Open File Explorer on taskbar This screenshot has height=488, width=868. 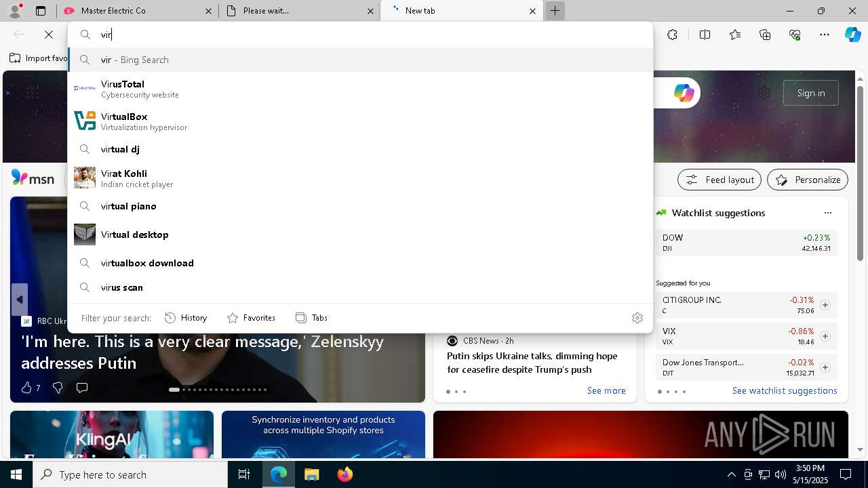click(x=311, y=474)
